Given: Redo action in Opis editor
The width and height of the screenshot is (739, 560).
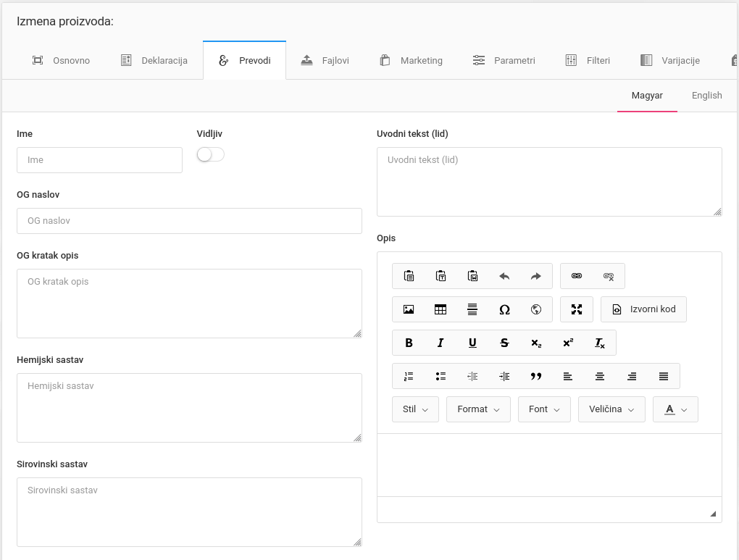Looking at the screenshot, I should point(536,276).
